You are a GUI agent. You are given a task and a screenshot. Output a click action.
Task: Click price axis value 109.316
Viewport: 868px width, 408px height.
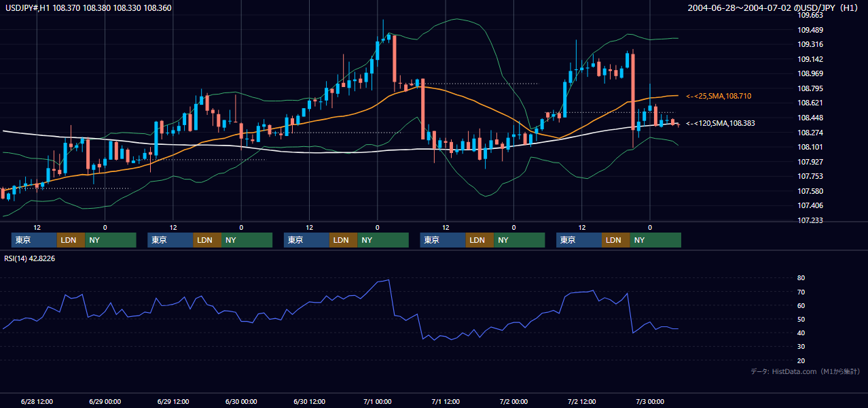pos(811,44)
